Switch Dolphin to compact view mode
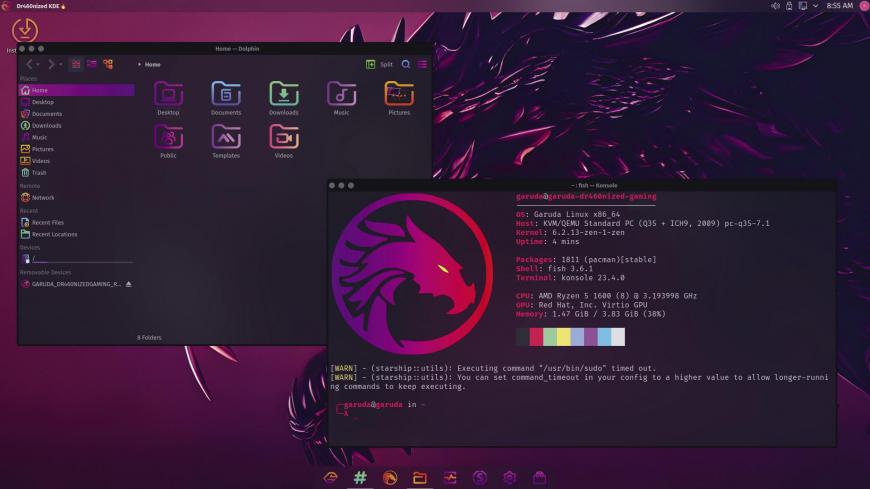This screenshot has width=870, height=489. [x=92, y=64]
